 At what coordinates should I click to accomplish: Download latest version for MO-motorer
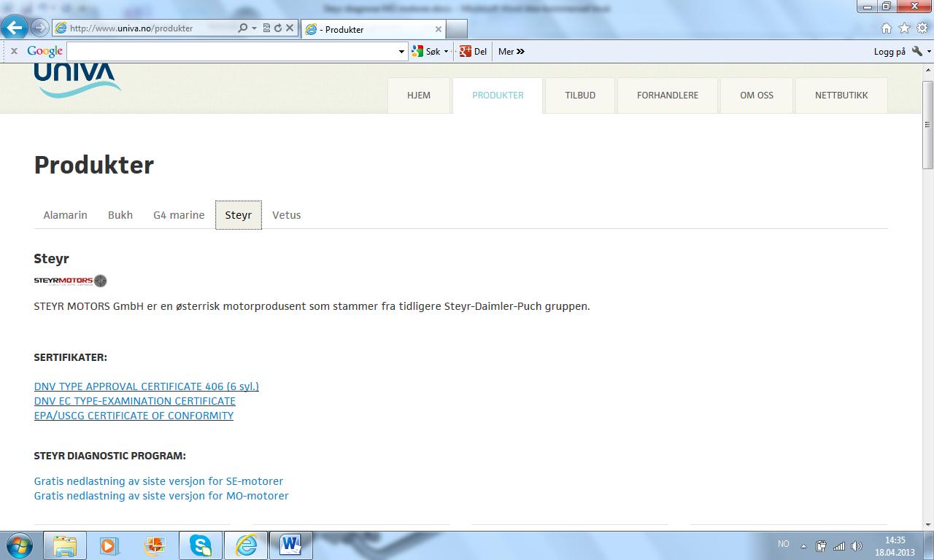pos(161,496)
